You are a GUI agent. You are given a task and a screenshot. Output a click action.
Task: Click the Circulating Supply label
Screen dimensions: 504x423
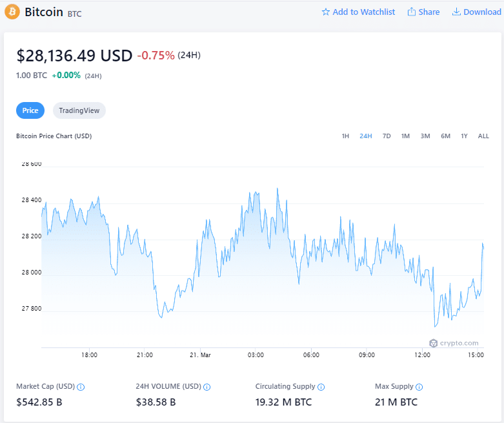[285, 386]
